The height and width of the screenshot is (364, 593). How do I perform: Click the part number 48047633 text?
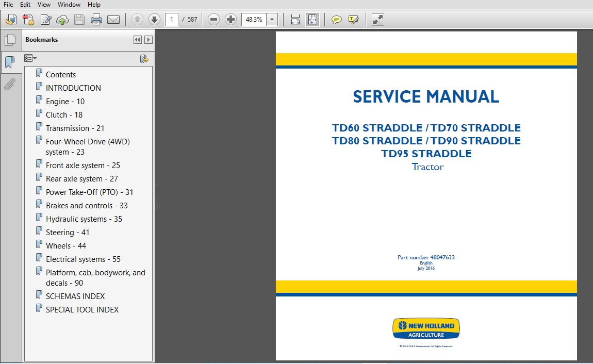426,257
